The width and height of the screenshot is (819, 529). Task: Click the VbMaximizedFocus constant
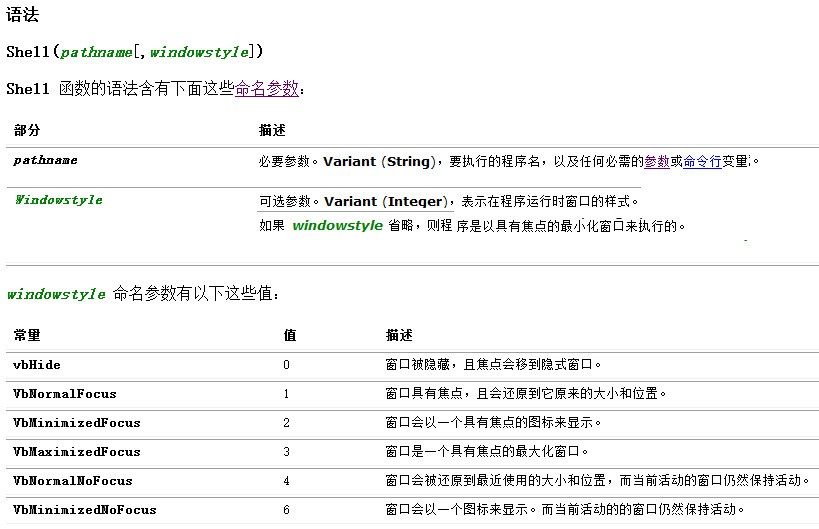point(69,452)
